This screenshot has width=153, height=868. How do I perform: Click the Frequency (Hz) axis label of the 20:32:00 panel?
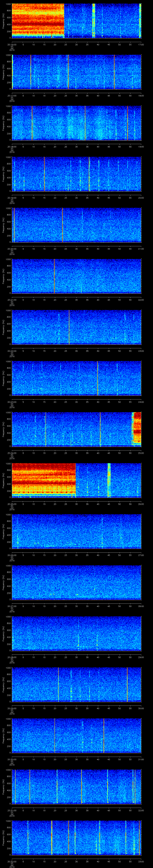4,837
